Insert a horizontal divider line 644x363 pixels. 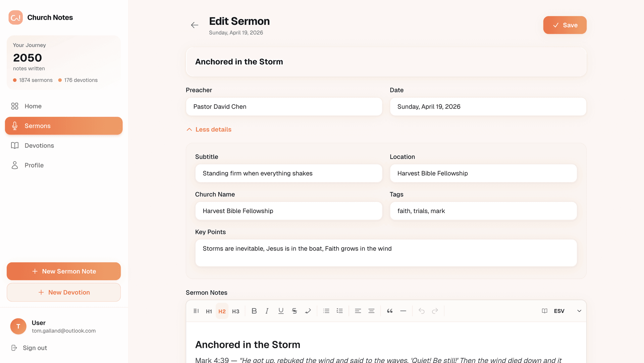[x=403, y=311]
